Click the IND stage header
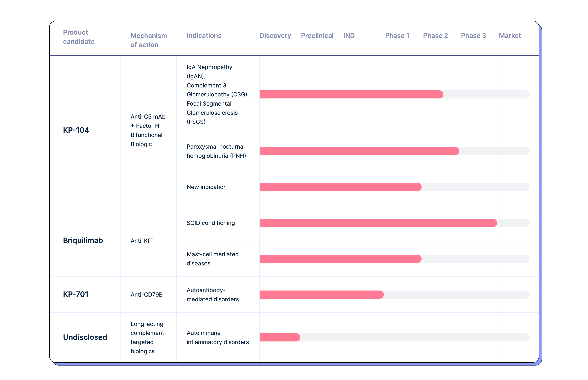Screen dimensions: 588x380 349,35
